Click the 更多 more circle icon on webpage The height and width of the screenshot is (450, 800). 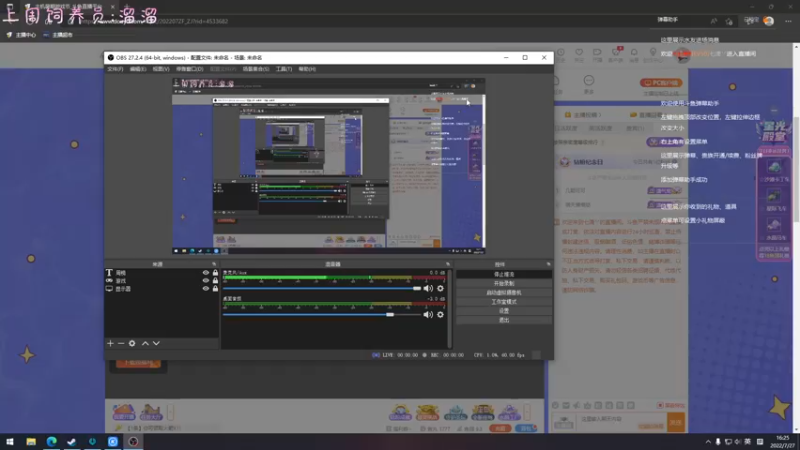click(589, 81)
